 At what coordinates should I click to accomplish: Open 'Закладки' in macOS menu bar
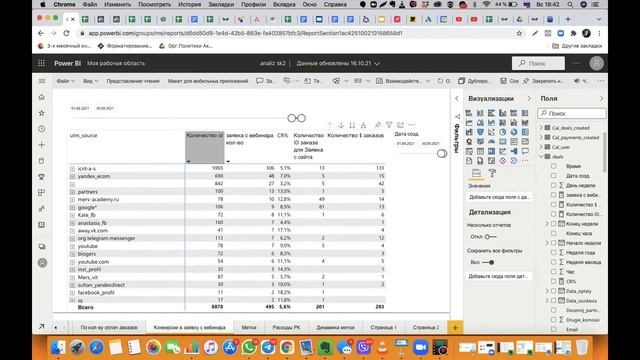[221, 4]
